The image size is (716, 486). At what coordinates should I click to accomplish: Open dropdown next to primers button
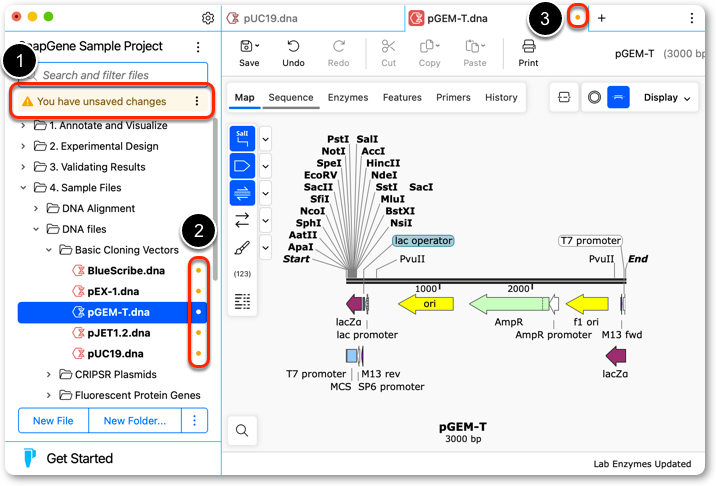265,194
